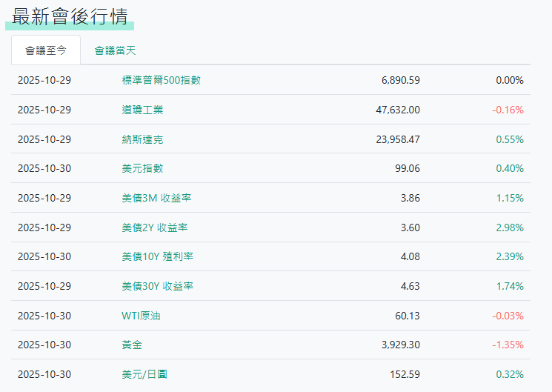Image resolution: width=552 pixels, height=392 pixels.
Task: Click the date in the 黃金 row
Action: (x=44, y=345)
